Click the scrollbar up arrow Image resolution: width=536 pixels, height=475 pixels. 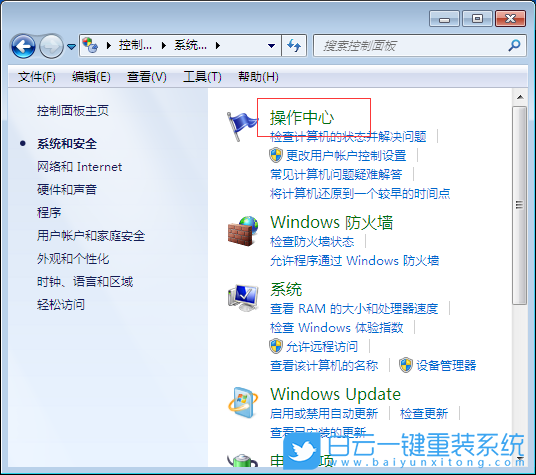point(520,97)
